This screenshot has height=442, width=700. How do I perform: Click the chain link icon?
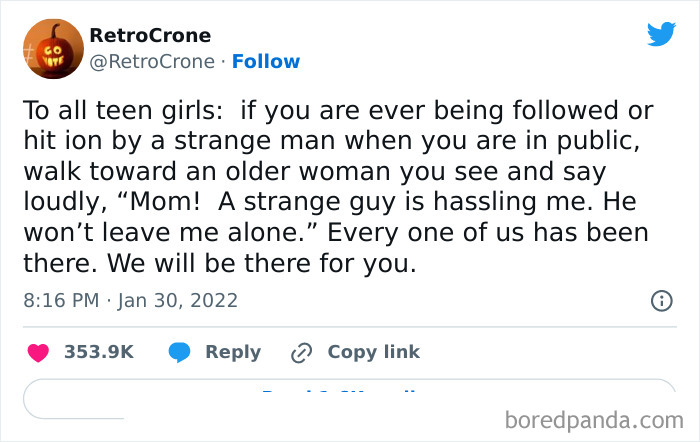pyautogui.click(x=301, y=352)
